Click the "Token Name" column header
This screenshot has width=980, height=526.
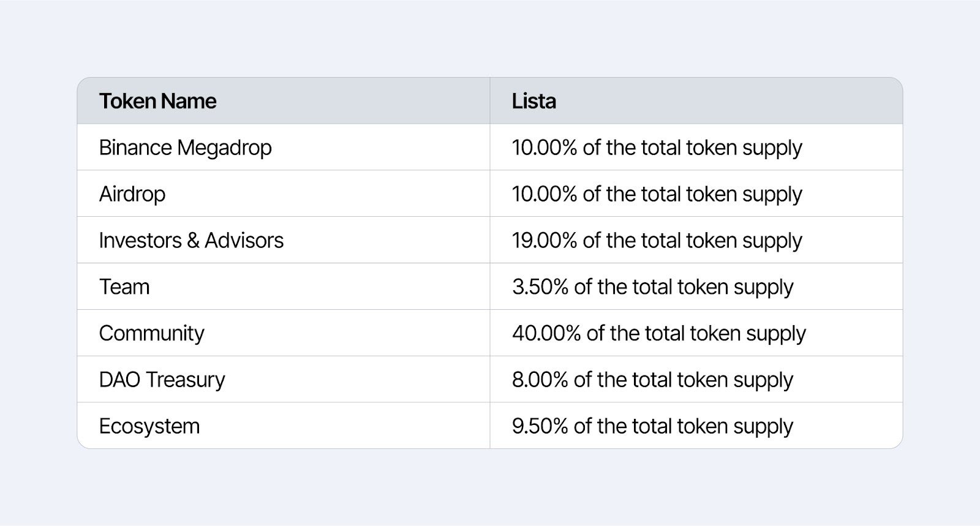pos(158,101)
